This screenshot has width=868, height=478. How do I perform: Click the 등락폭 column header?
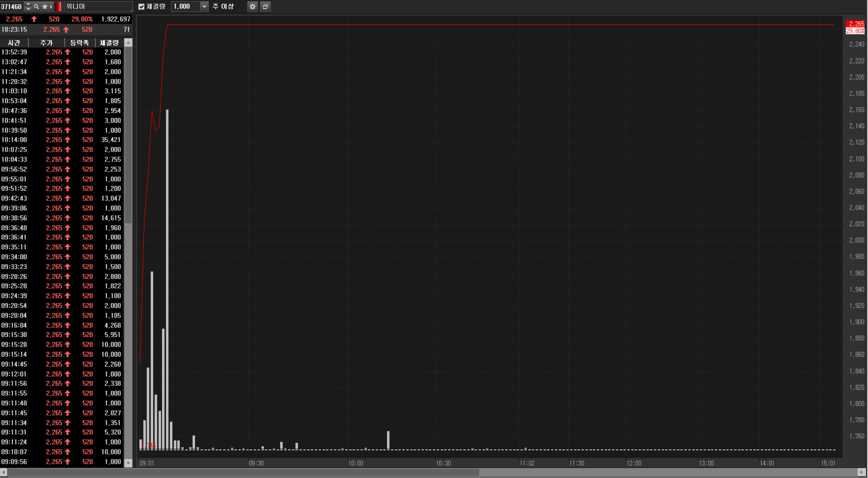pos(79,42)
